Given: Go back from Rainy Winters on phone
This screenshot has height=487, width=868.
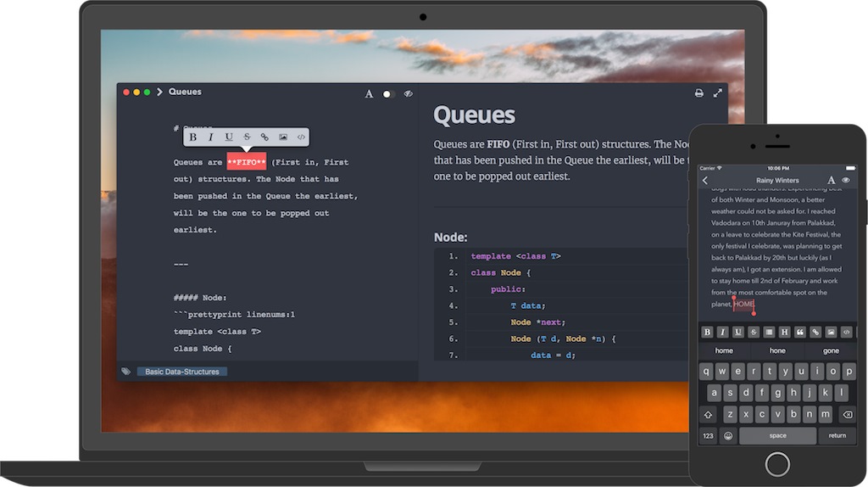Looking at the screenshot, I should click(x=705, y=180).
